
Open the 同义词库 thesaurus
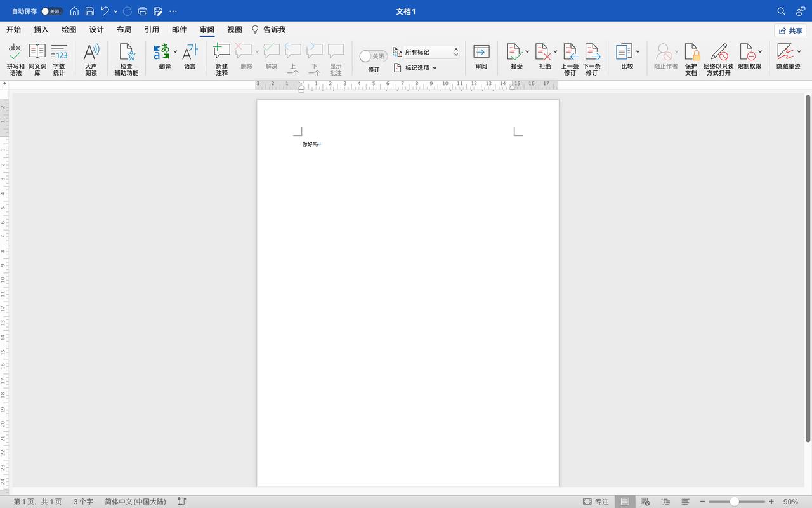pyautogui.click(x=37, y=60)
